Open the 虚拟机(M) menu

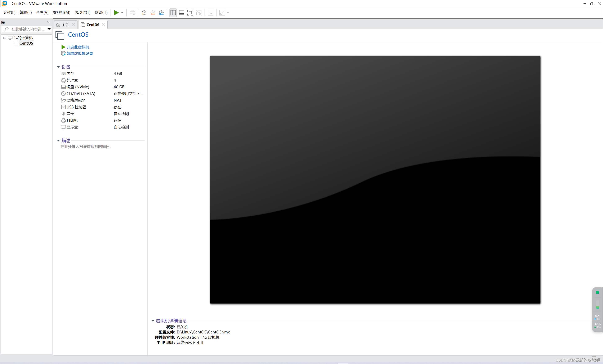coord(61,13)
